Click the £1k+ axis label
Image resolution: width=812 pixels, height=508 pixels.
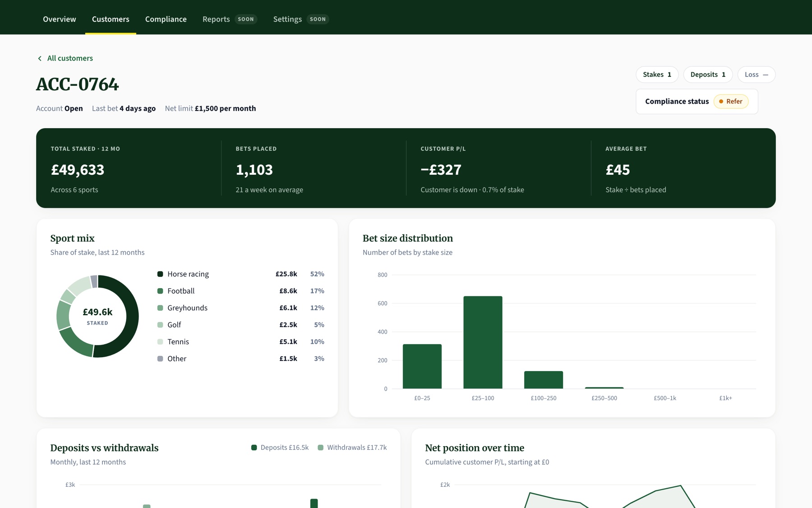(x=725, y=398)
